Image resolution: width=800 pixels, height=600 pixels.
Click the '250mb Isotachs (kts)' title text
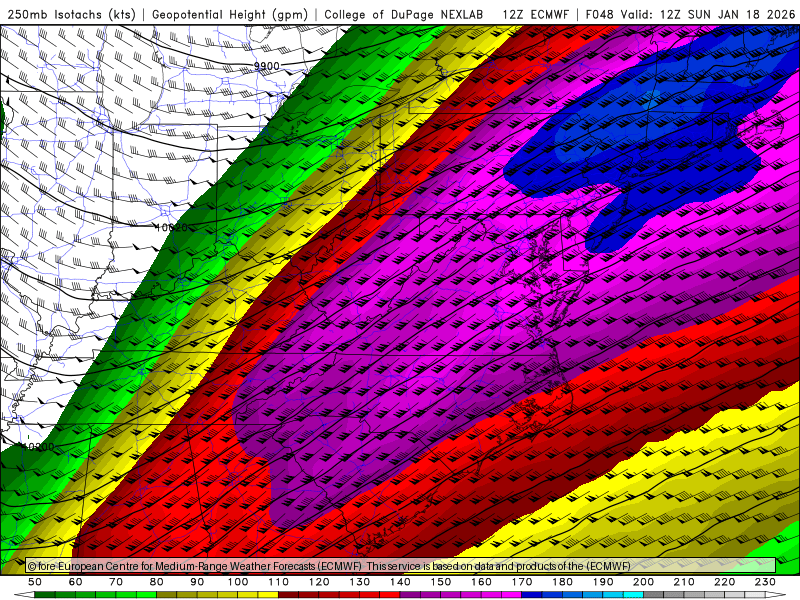tap(72, 14)
